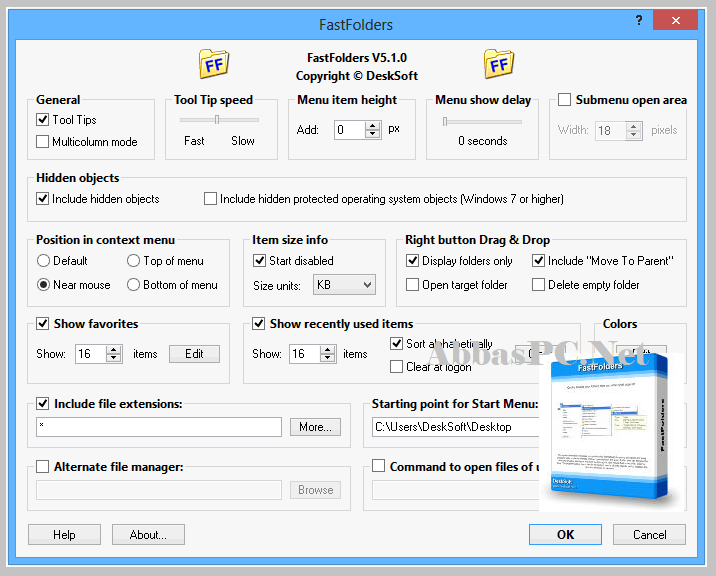This screenshot has width=716, height=576.
Task: Select Near mouse position
Action: pos(43,285)
